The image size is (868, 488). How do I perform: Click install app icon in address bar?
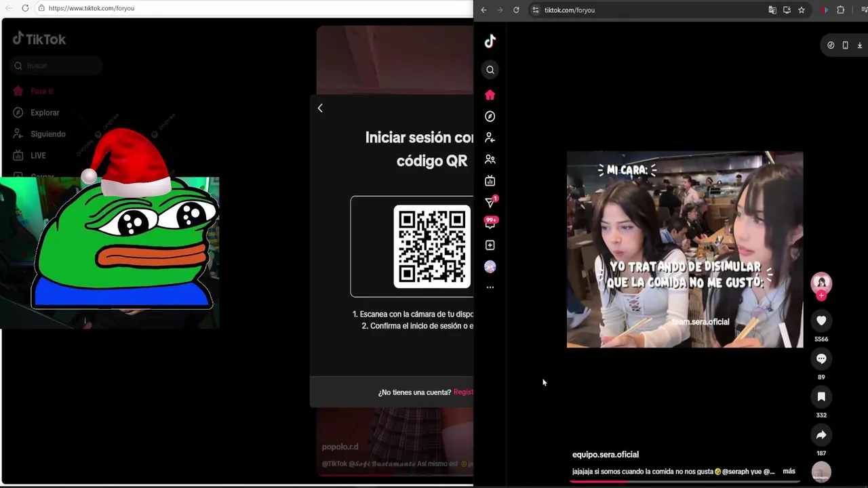pyautogui.click(x=787, y=10)
